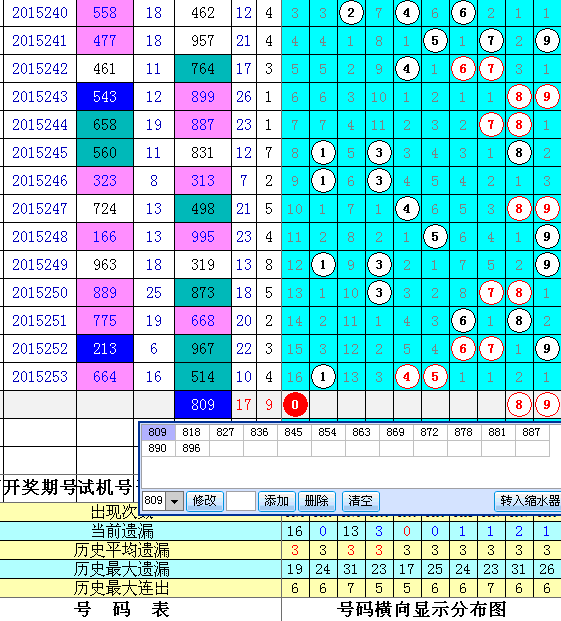Click the 清空 button
561x621 pixels.
(x=360, y=501)
